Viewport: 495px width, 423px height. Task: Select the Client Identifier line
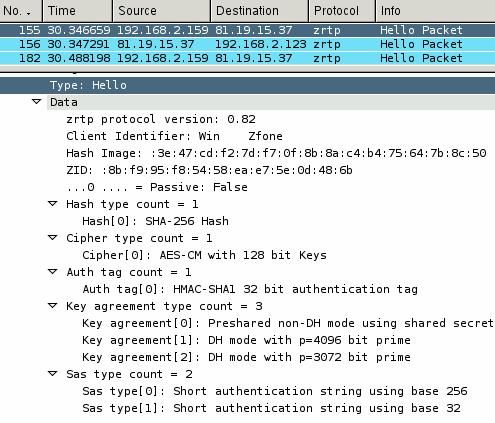[x=174, y=136]
